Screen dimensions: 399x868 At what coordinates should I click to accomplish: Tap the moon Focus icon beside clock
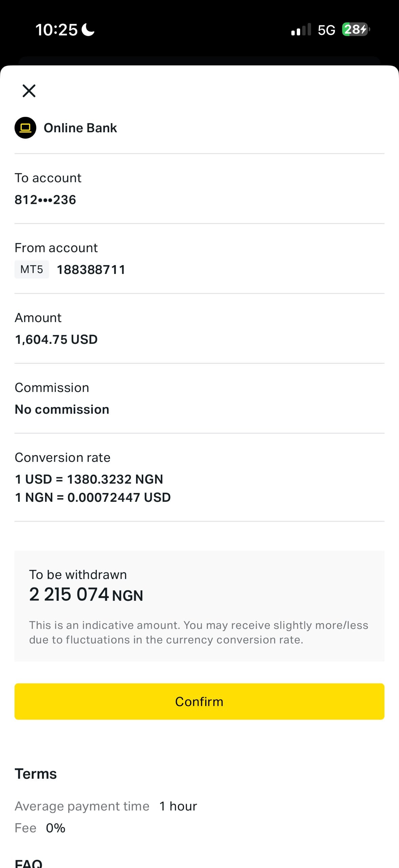click(x=88, y=29)
